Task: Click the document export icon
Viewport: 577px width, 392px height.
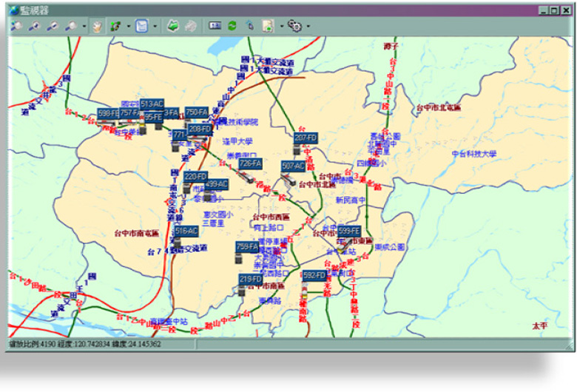Action: (x=268, y=26)
